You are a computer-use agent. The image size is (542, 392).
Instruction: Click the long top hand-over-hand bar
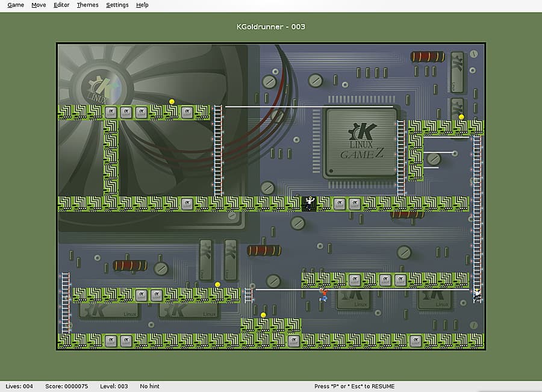click(310, 107)
